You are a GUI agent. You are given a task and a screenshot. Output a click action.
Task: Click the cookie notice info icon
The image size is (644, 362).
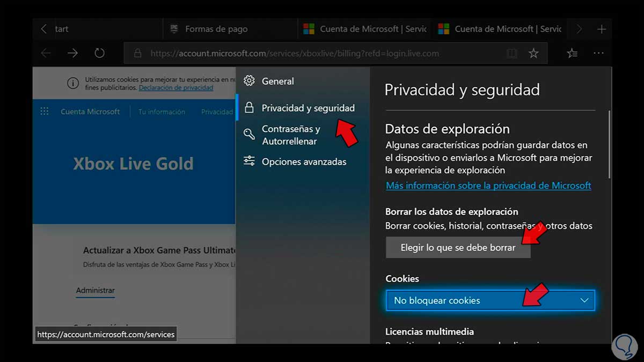point(72,83)
